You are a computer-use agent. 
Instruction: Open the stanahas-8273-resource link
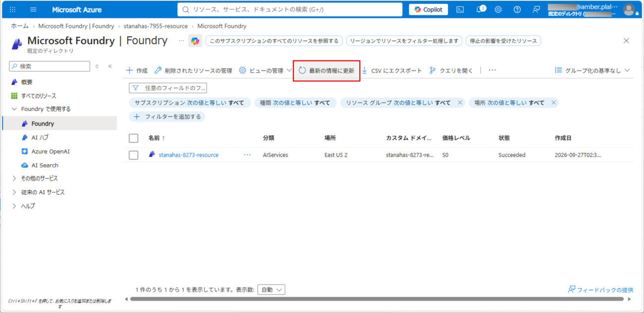click(188, 155)
